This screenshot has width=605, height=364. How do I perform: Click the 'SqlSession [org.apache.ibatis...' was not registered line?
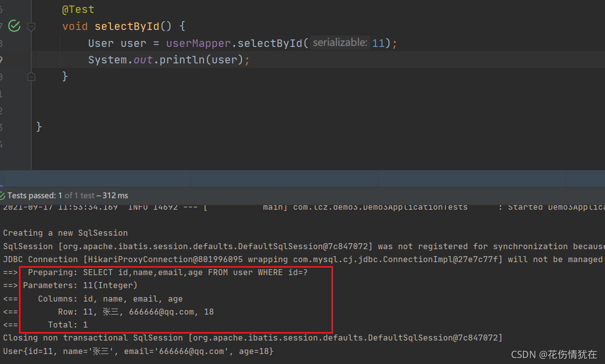coord(303,247)
